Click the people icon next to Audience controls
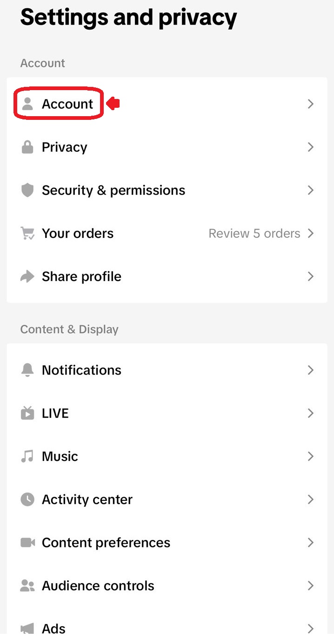This screenshot has width=334, height=644. pos(27,585)
